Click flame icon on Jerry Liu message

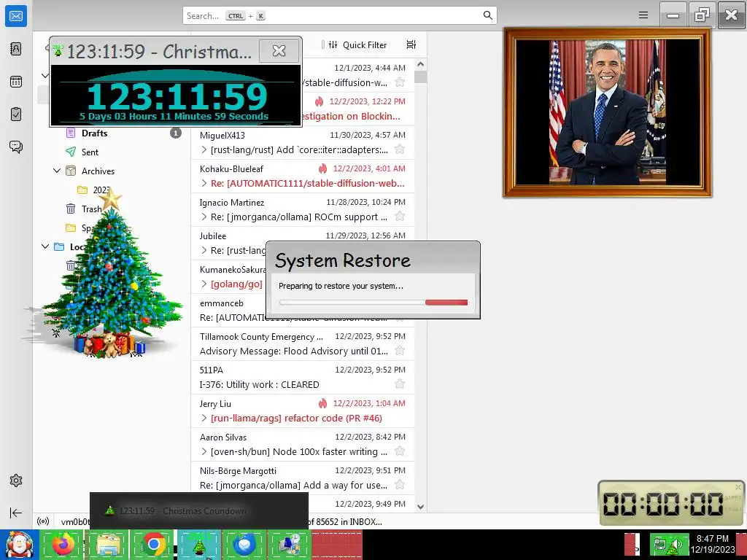click(x=322, y=403)
